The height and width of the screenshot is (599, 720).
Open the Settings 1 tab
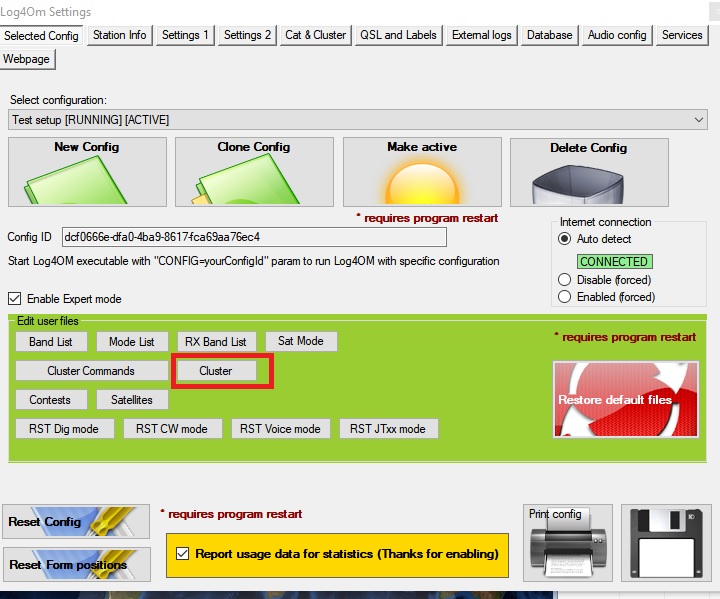pyautogui.click(x=185, y=35)
